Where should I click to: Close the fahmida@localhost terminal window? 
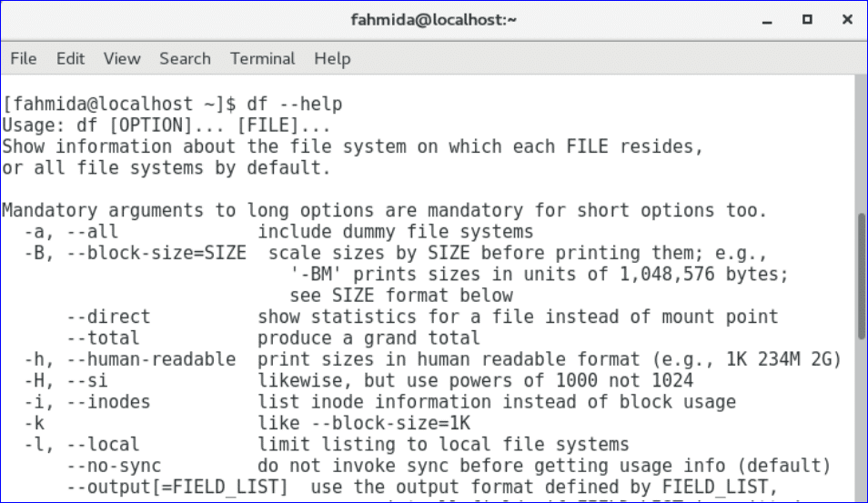(845, 19)
